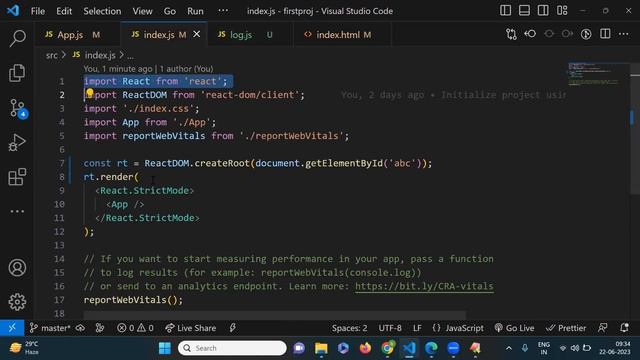Viewport: 640px width, 360px height.
Task: Expand breadcrumb symbols ellipsis
Action: click(130, 56)
